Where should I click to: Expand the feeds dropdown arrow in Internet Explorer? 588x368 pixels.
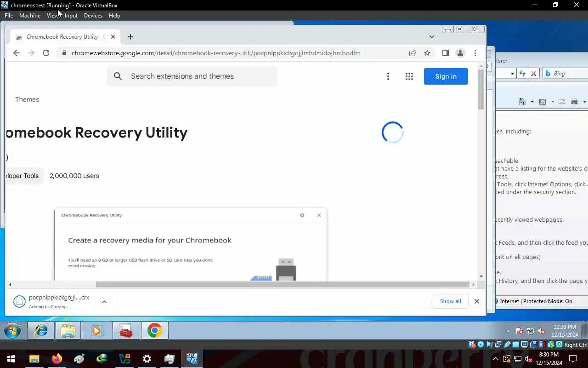(x=552, y=102)
